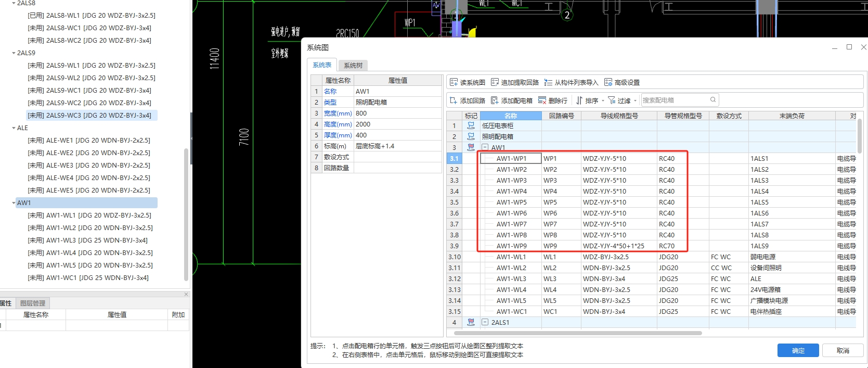Screen dimensions: 868x368
Task: Select the 敷设方式 column header
Action: coord(729,116)
